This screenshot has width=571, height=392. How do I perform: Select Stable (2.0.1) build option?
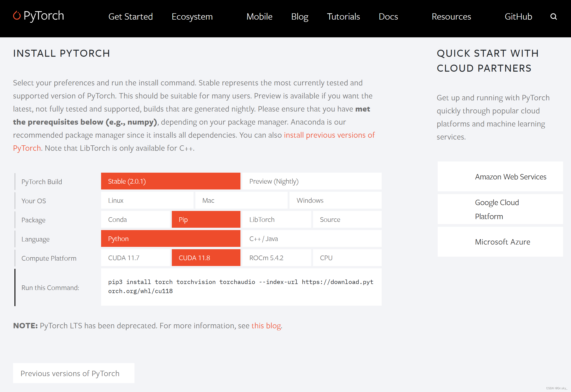tap(170, 181)
